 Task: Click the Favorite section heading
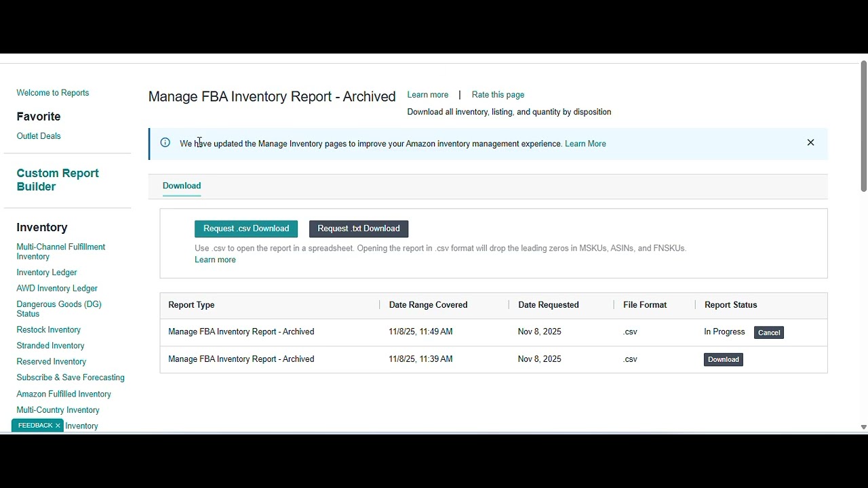coord(39,117)
